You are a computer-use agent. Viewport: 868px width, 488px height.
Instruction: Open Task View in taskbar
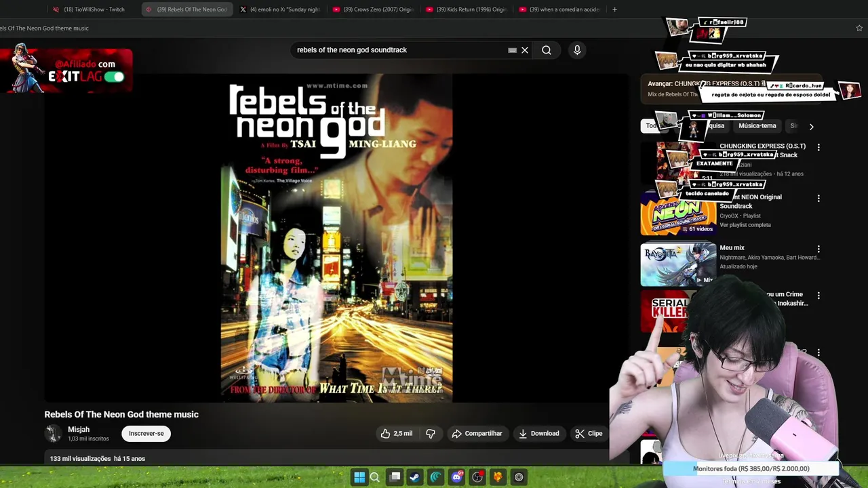395,477
